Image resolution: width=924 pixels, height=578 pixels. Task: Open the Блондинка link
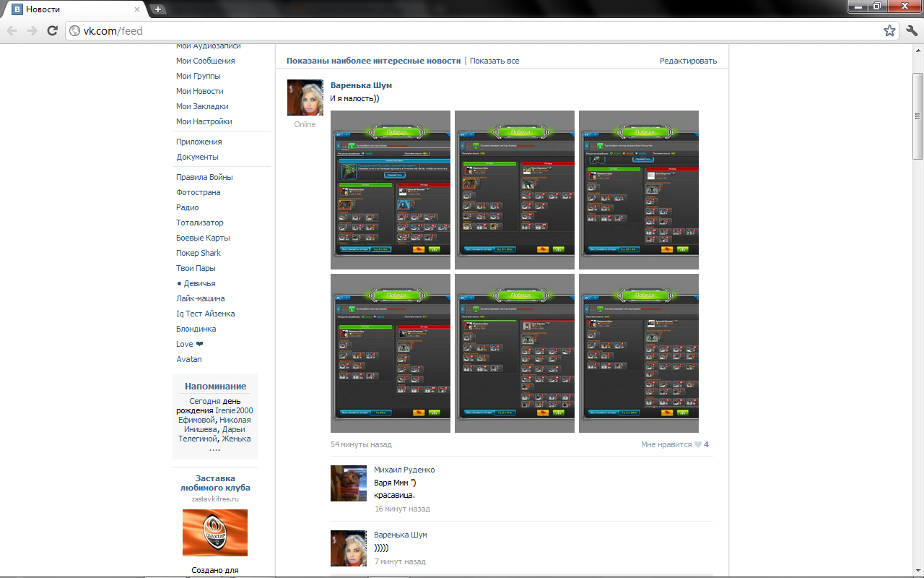click(196, 329)
